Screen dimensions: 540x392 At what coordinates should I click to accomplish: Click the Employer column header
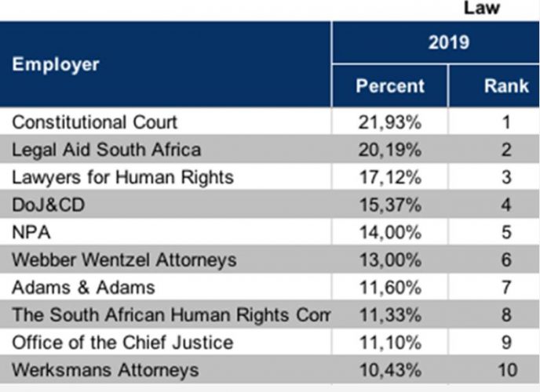[x=56, y=64]
